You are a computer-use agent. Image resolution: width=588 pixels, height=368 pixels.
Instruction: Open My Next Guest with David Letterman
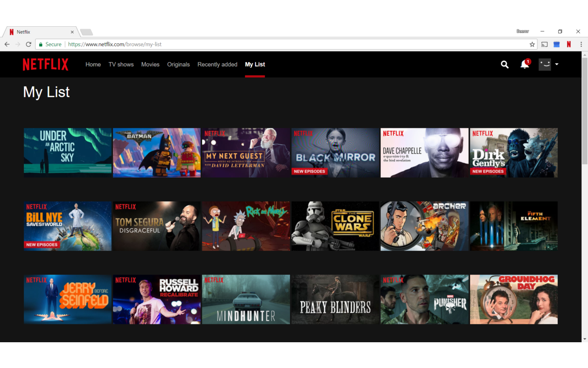tap(246, 153)
